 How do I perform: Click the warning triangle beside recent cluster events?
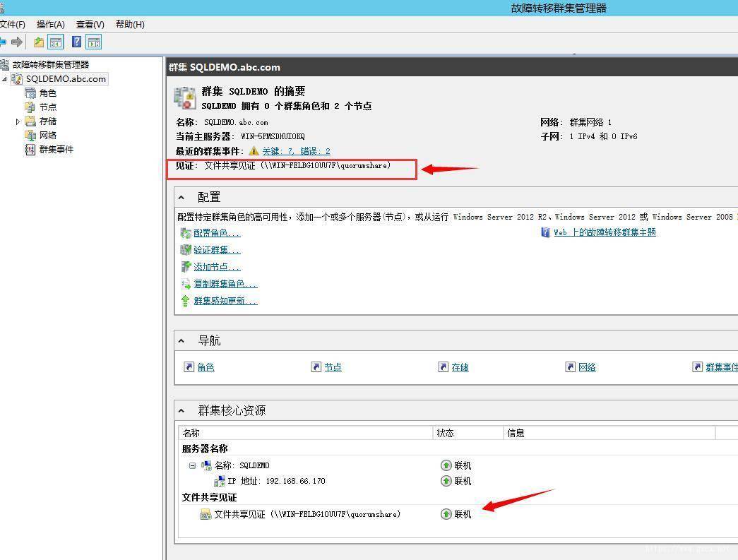click(254, 150)
